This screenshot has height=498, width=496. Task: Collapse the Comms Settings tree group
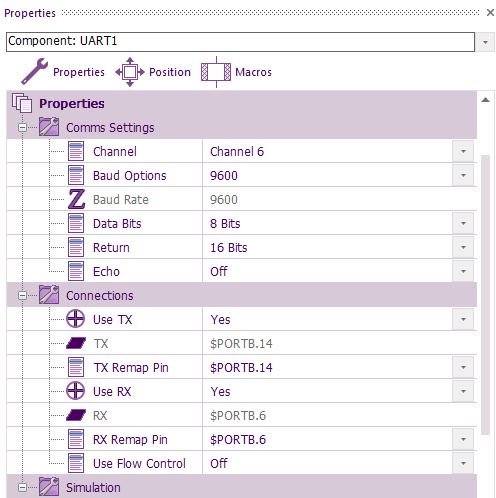click(x=22, y=127)
